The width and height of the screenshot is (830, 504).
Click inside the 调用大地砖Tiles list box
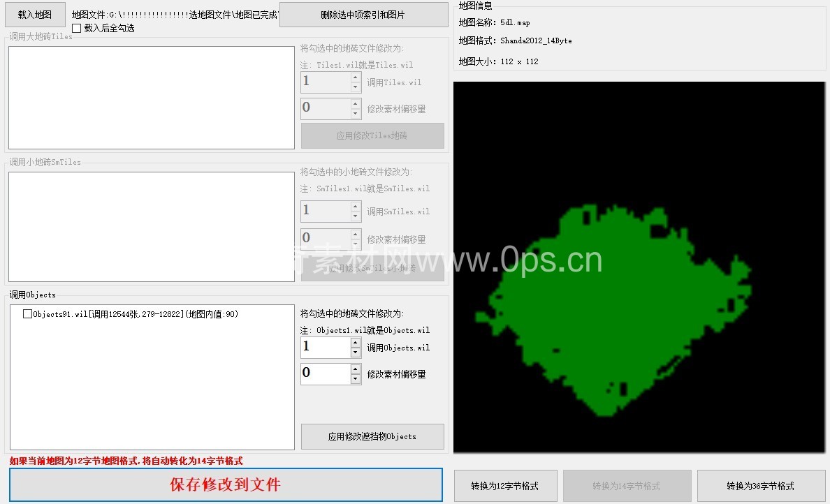152,98
